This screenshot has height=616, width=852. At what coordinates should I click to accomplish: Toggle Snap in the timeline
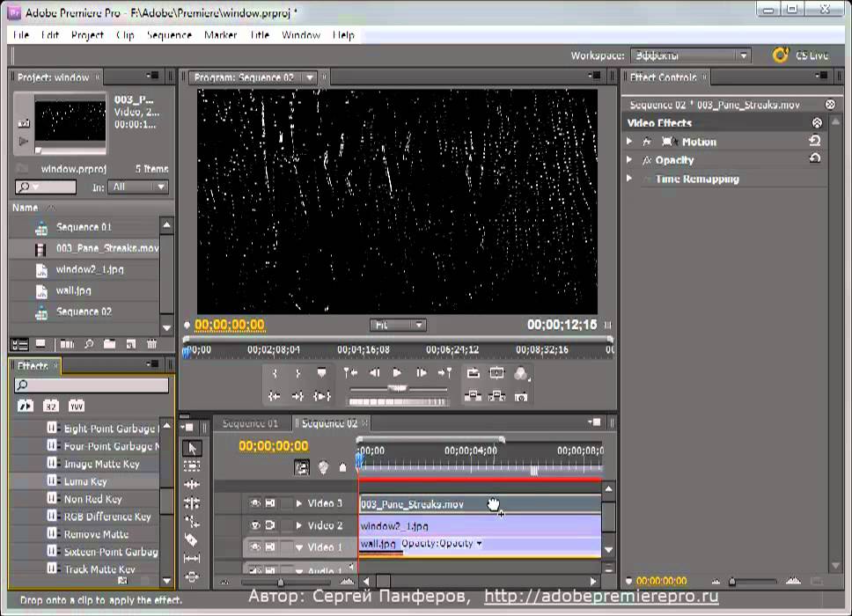tap(302, 467)
